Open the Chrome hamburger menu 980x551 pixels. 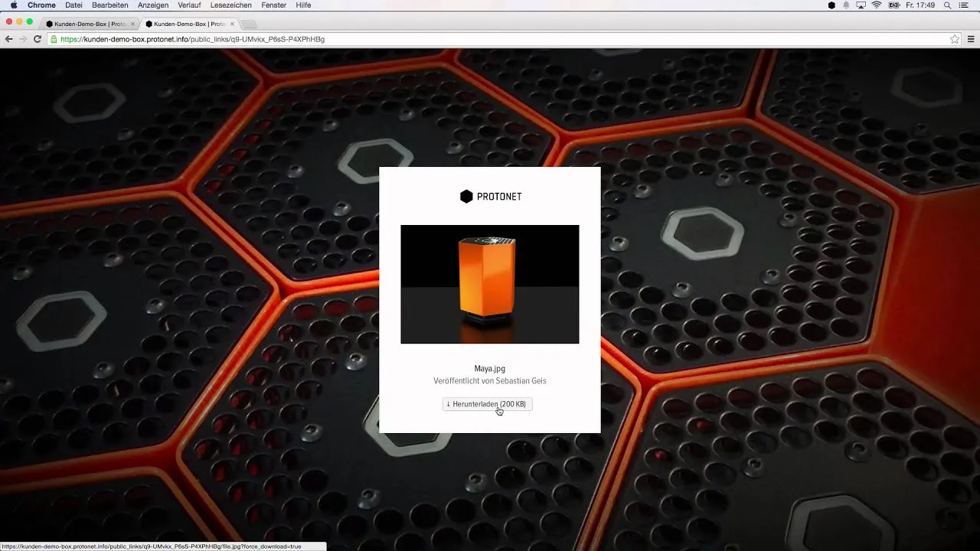point(971,39)
